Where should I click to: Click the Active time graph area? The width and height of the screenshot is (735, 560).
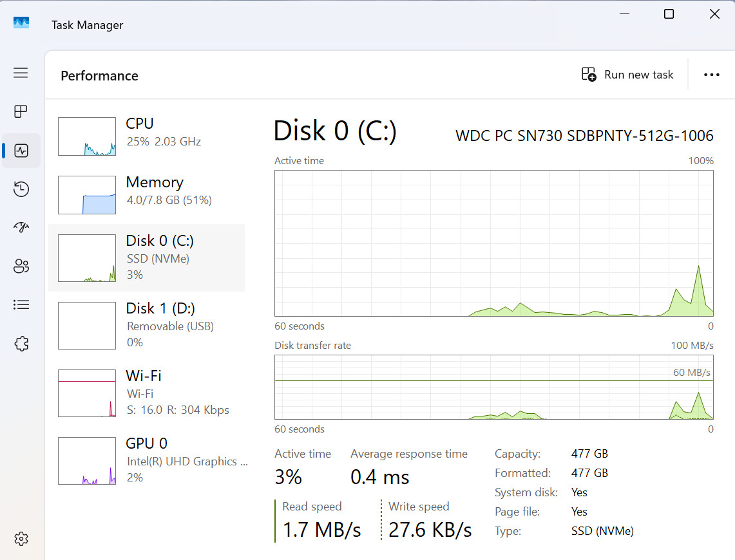[493, 243]
